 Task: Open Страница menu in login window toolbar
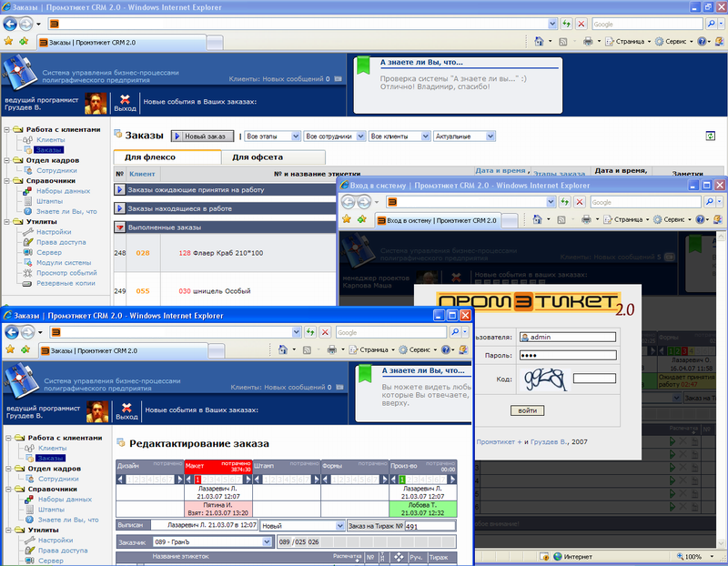[x=627, y=219]
